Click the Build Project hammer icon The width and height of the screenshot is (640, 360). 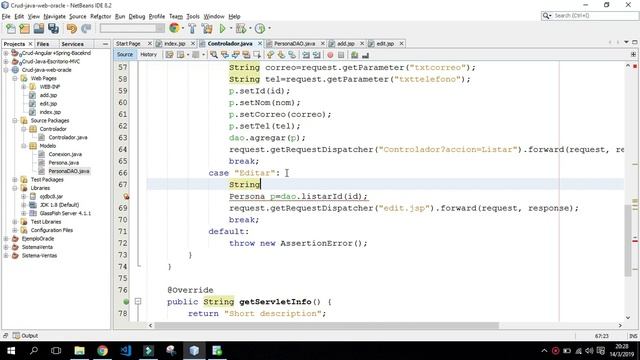pyautogui.click(x=192, y=29)
